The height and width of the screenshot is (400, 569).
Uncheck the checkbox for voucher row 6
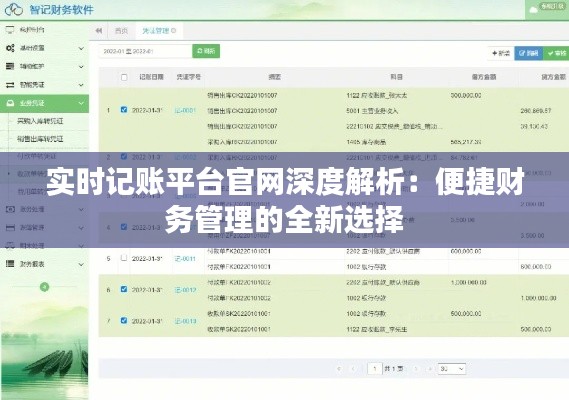[124, 289]
